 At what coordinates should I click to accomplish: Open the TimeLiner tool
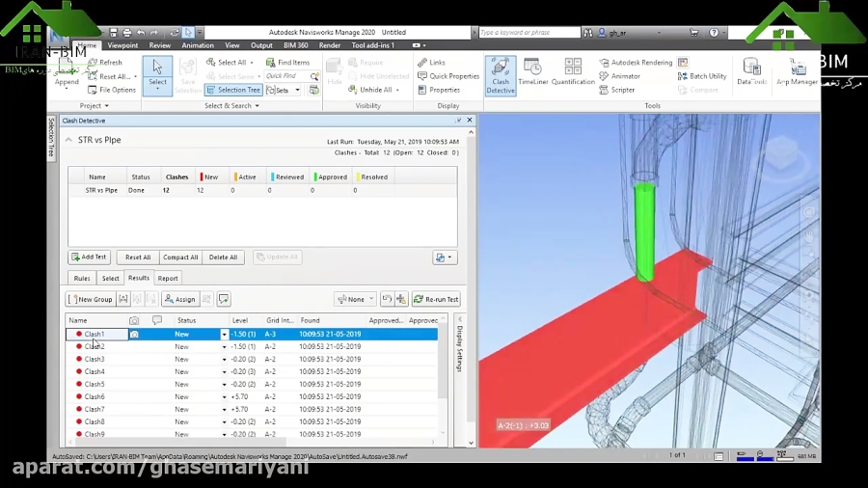[532, 73]
